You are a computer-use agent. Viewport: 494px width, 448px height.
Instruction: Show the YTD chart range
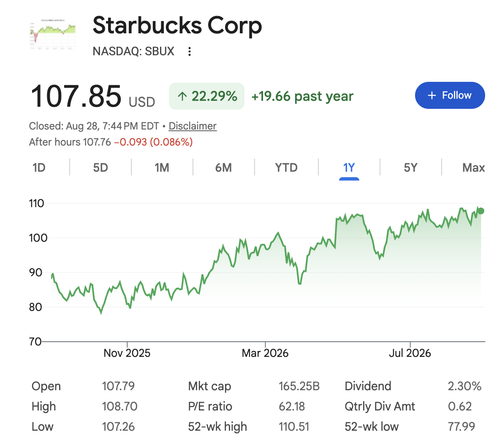(x=286, y=167)
